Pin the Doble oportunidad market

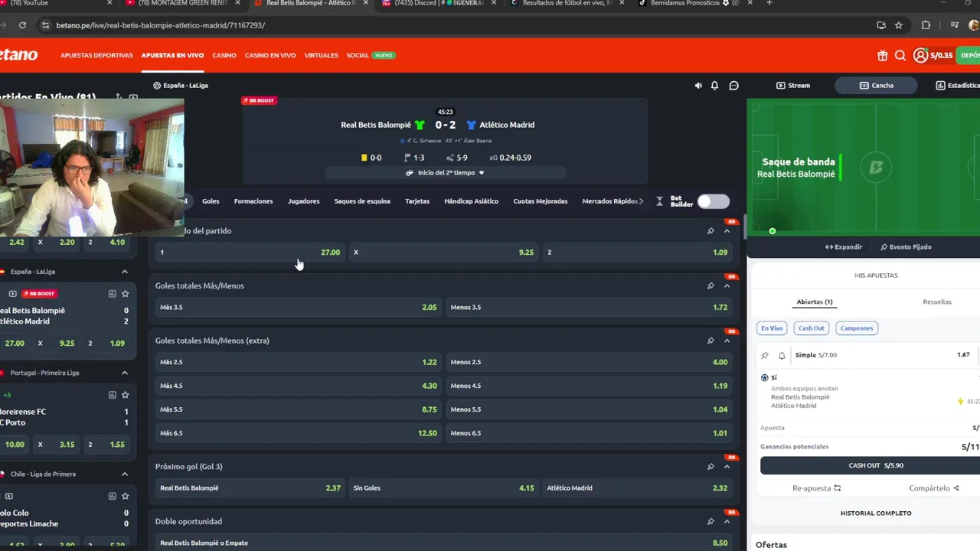[710, 521]
